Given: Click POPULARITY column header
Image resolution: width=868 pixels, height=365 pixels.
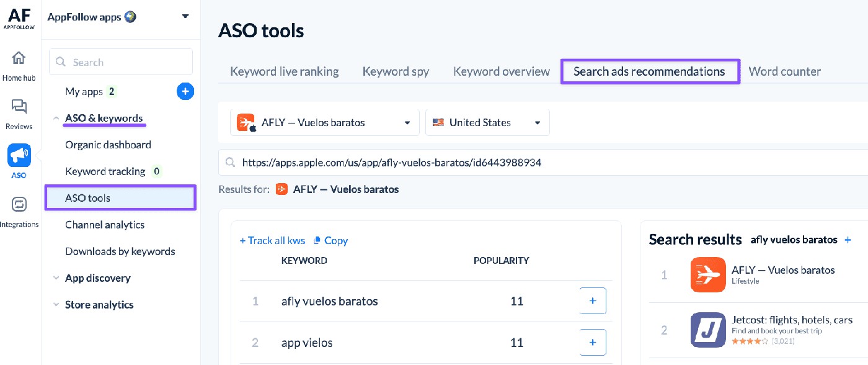Looking at the screenshot, I should [x=502, y=261].
